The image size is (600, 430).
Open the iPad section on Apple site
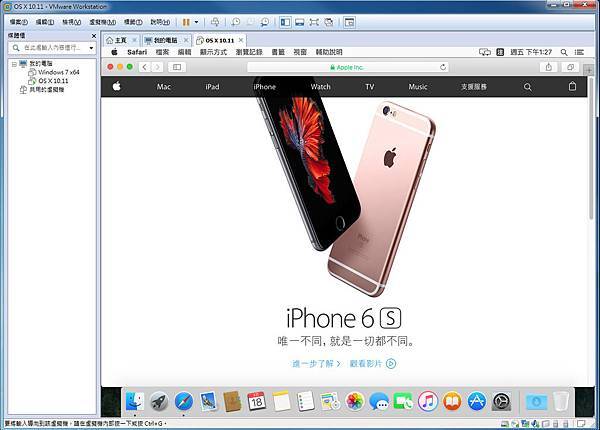click(212, 87)
